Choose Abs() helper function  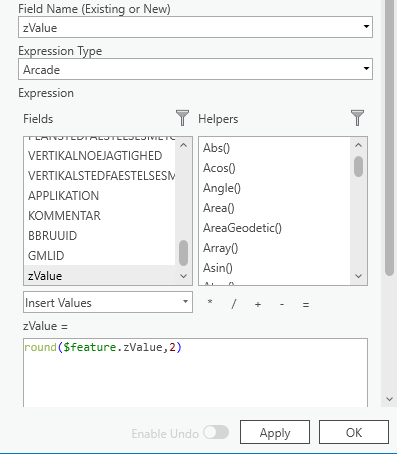275,148
